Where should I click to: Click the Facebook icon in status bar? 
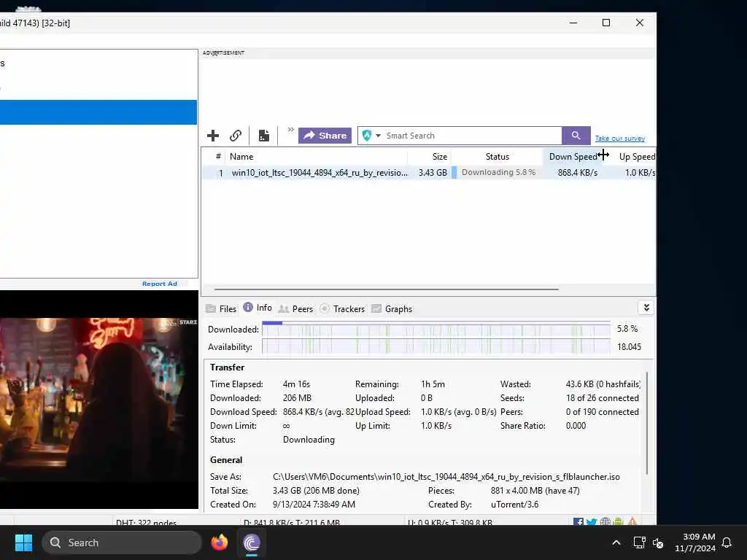pyautogui.click(x=578, y=522)
